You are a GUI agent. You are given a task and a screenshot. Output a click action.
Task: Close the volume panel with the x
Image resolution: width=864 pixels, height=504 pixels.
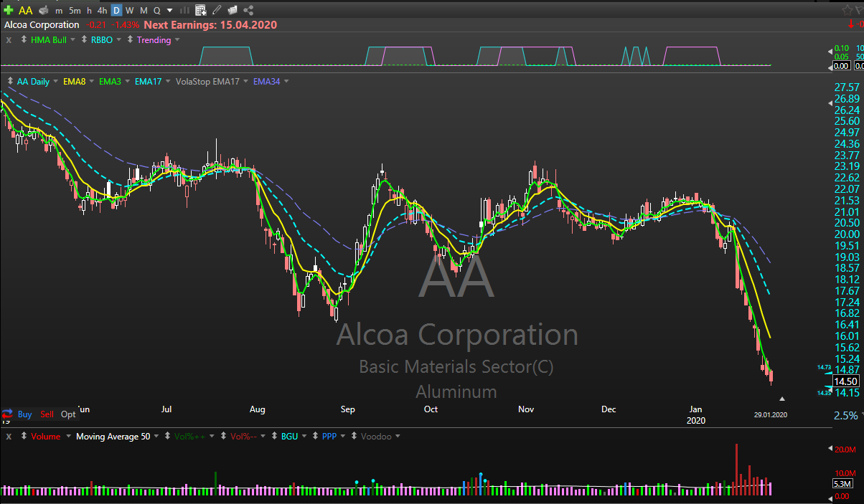click(9, 436)
